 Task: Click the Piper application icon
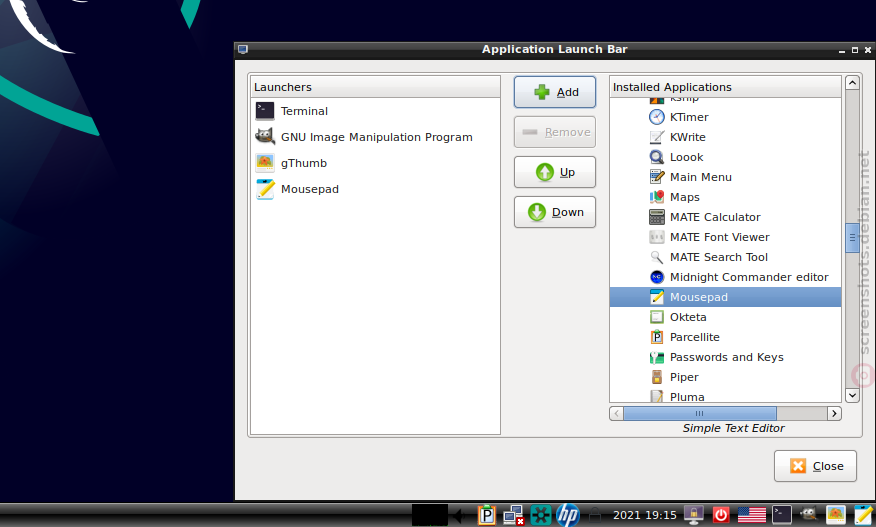pos(656,377)
